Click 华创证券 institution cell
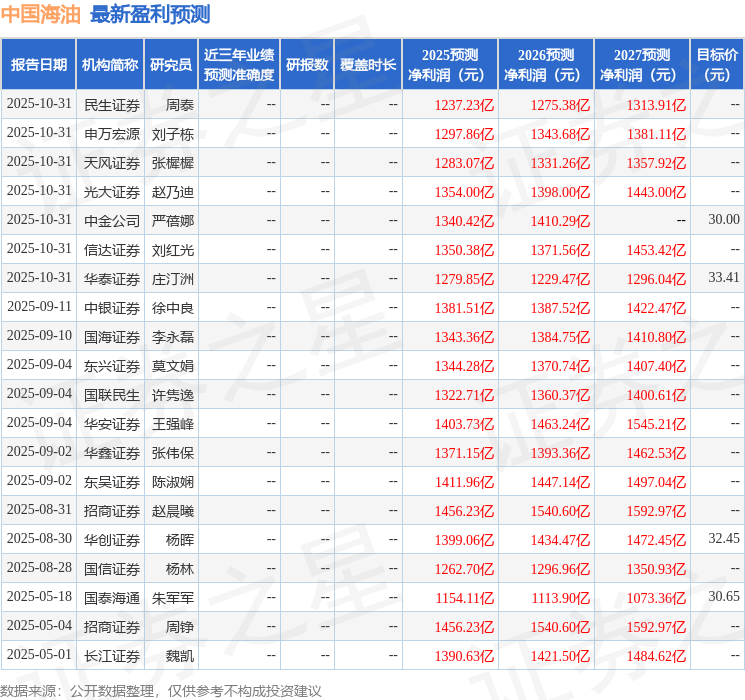The image size is (745, 700). [x=112, y=540]
